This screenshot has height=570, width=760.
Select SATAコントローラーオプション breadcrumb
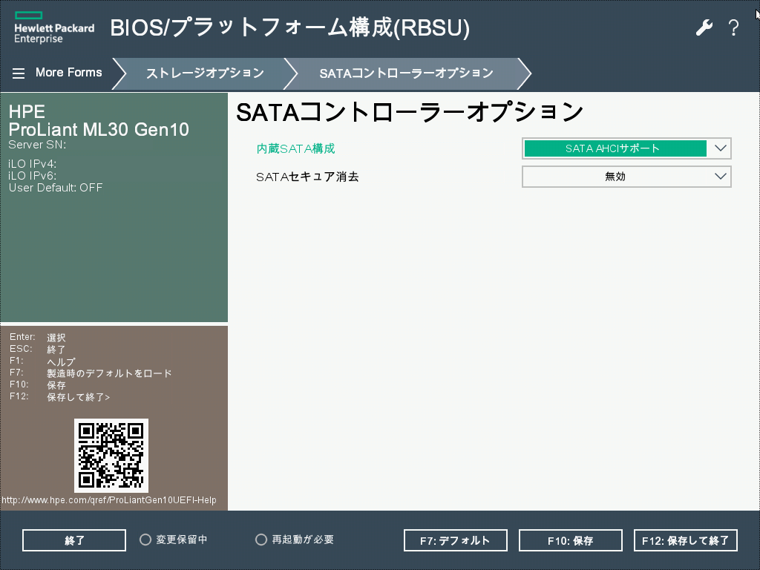click(406, 73)
